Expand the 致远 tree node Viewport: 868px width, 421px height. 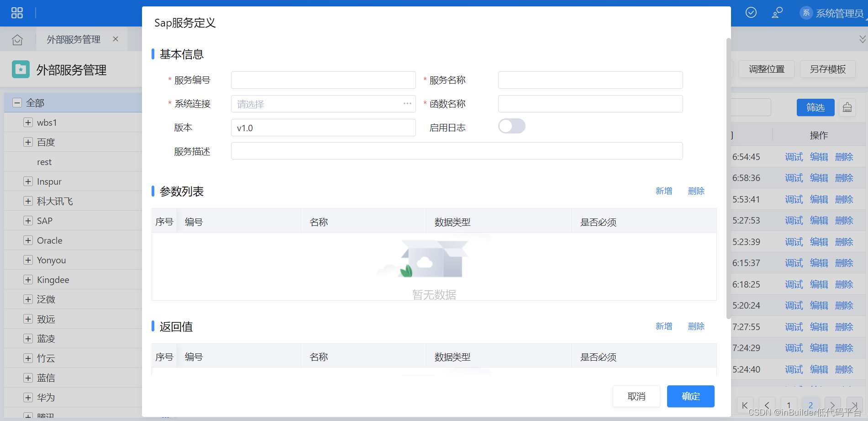tap(28, 319)
